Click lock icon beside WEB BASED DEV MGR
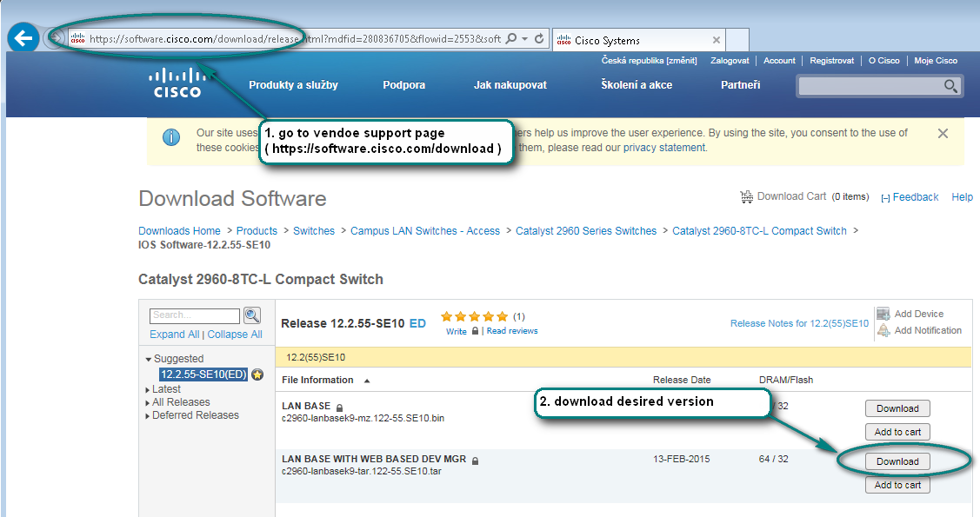Screen dimensions: 980x517 (x=475, y=461)
